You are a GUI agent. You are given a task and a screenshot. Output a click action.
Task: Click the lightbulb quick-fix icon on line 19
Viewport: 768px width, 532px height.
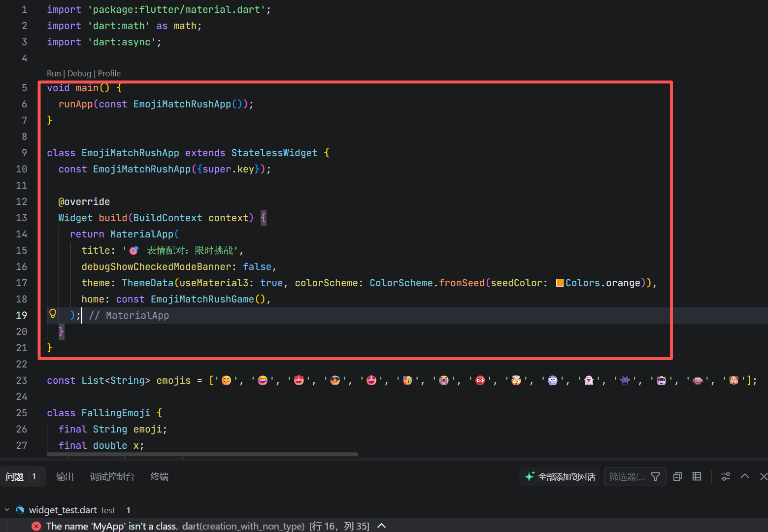(53, 314)
